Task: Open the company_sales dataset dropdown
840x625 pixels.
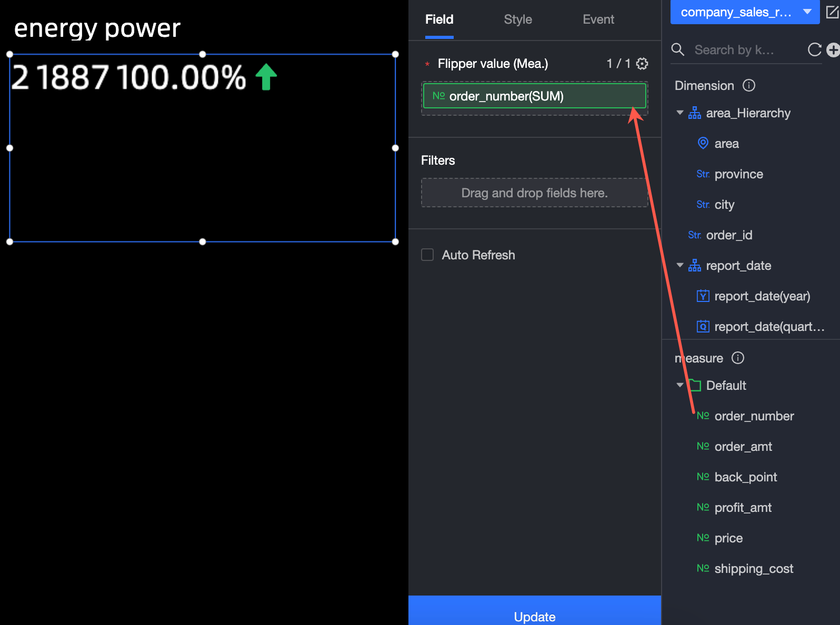Action: (x=745, y=12)
